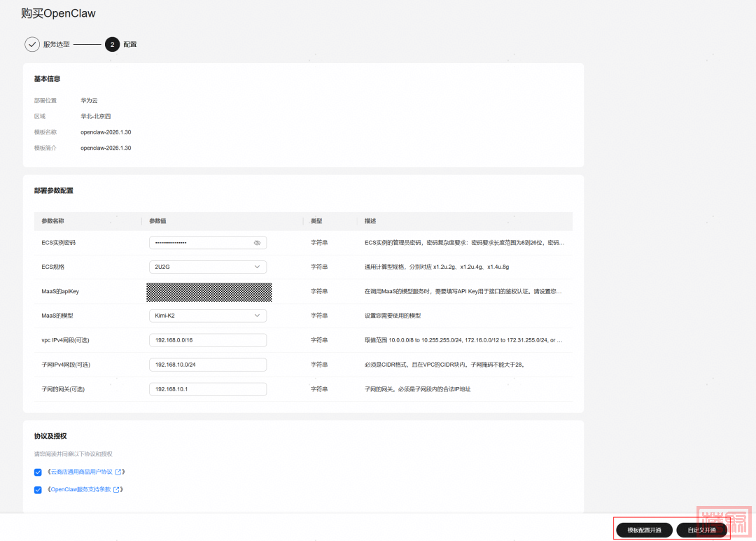This screenshot has width=756, height=541.
Task: Expand the ECS规格 dropdown showing 2U2G
Action: click(x=207, y=267)
